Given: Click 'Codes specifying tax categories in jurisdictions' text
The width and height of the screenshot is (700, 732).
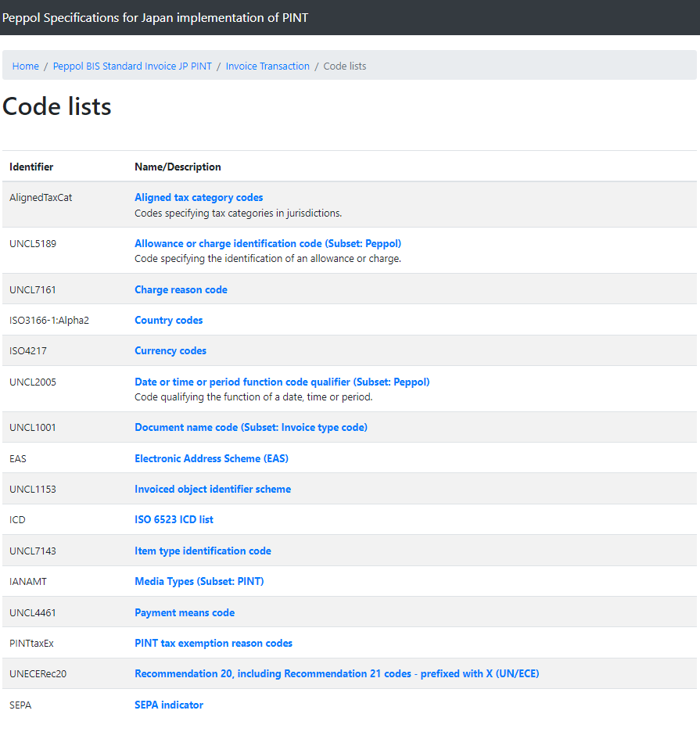Looking at the screenshot, I should tap(239, 213).
